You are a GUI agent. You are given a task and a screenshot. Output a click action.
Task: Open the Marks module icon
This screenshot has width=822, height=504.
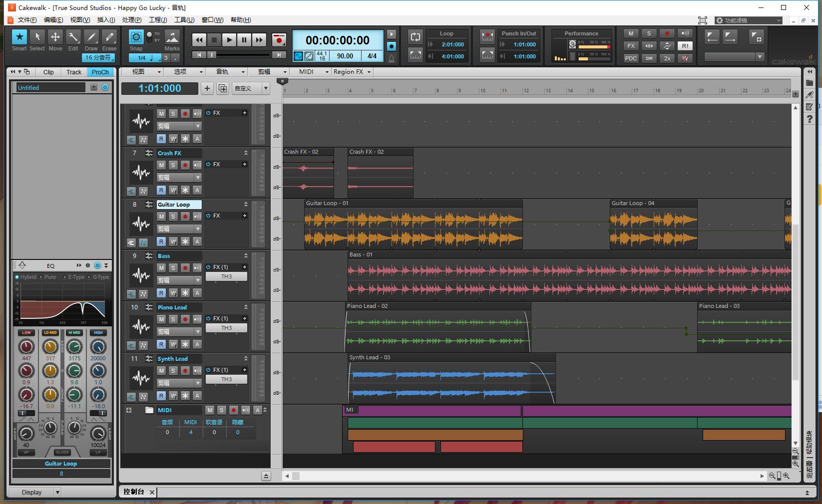coord(172,37)
